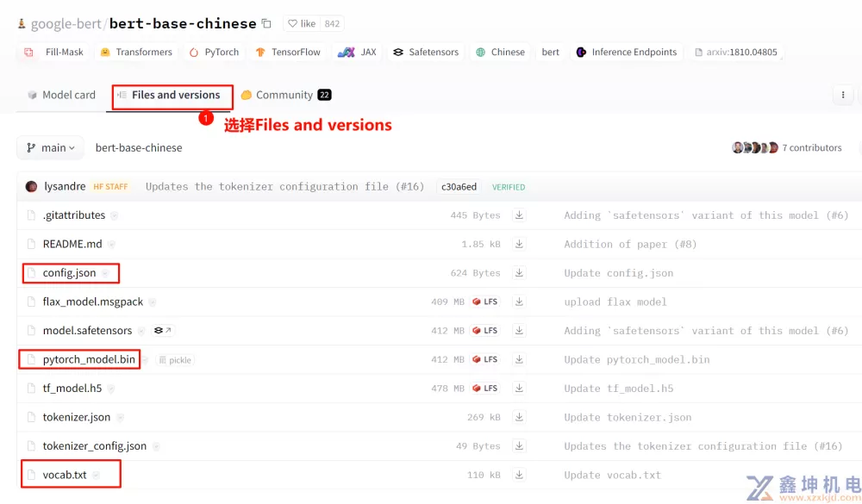Open the 'Addition of paper (#8)' commit

tap(631, 245)
